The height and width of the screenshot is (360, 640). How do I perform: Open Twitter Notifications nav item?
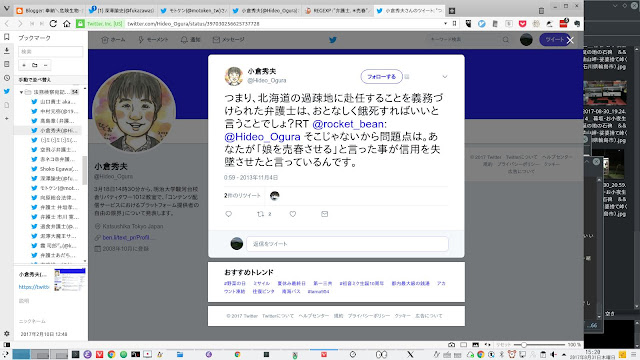190,40
